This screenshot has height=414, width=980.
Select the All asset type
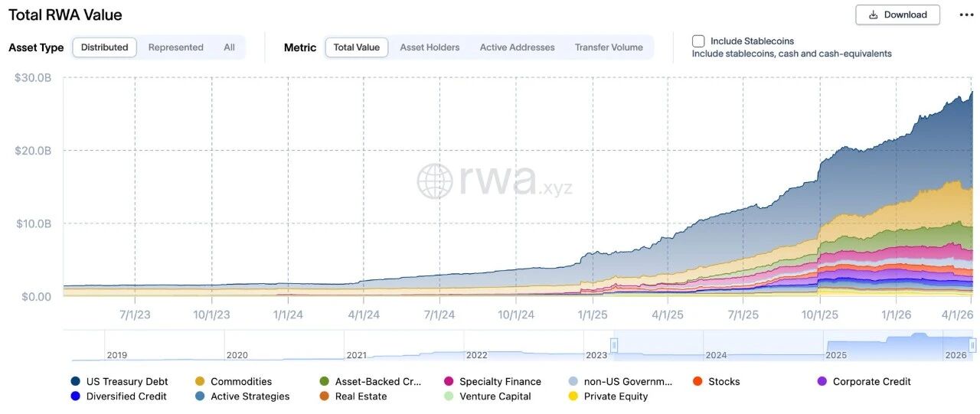(x=229, y=47)
